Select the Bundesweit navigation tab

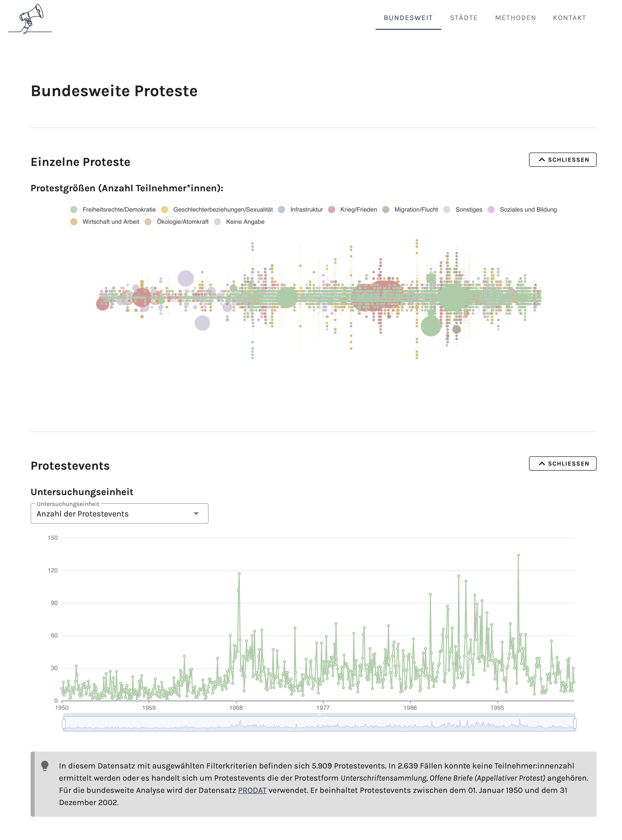click(408, 18)
